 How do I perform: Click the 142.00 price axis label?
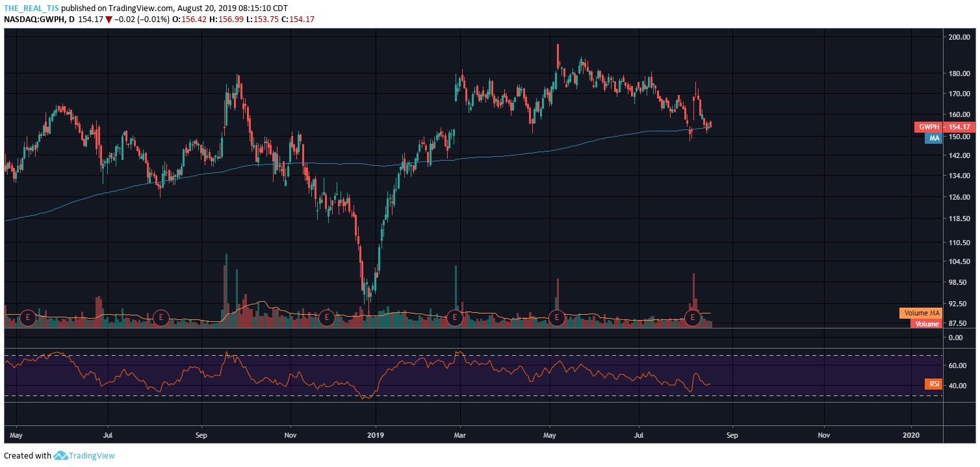(x=959, y=155)
